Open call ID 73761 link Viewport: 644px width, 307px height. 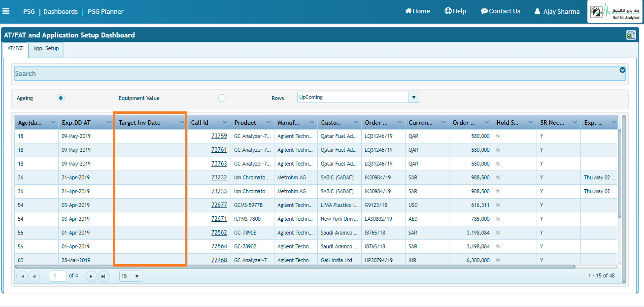point(219,150)
